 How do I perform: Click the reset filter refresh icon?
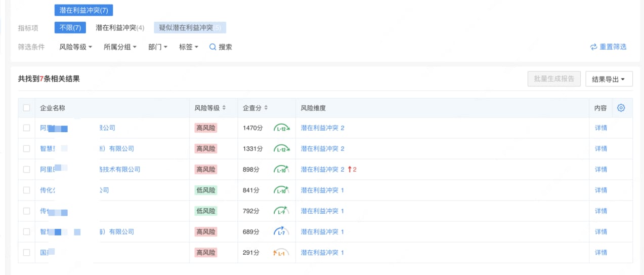click(593, 47)
